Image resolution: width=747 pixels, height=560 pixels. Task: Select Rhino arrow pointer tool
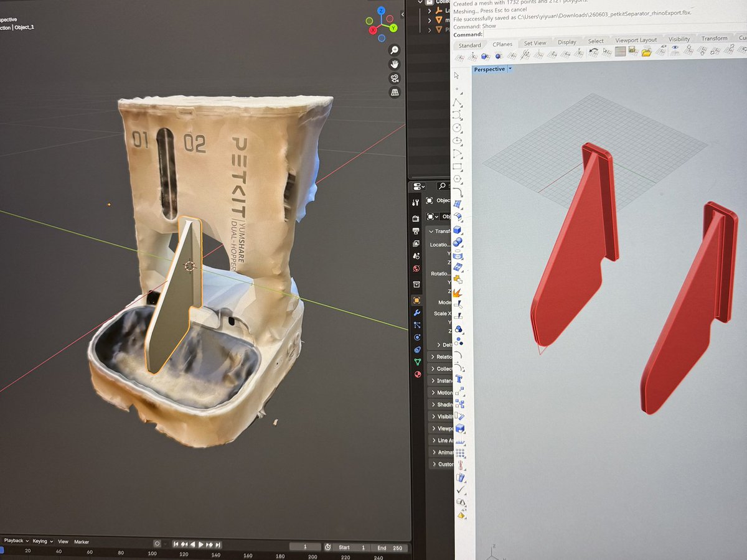point(456,75)
